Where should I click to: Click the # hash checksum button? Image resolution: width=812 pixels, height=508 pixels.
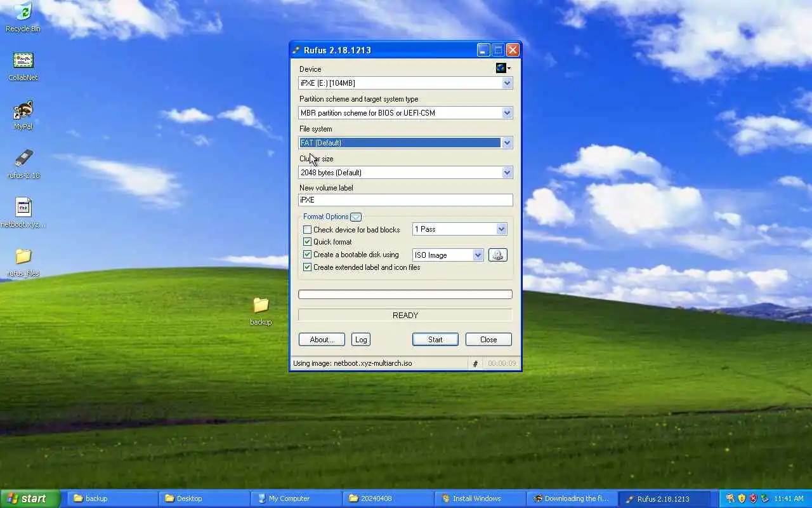click(x=475, y=363)
